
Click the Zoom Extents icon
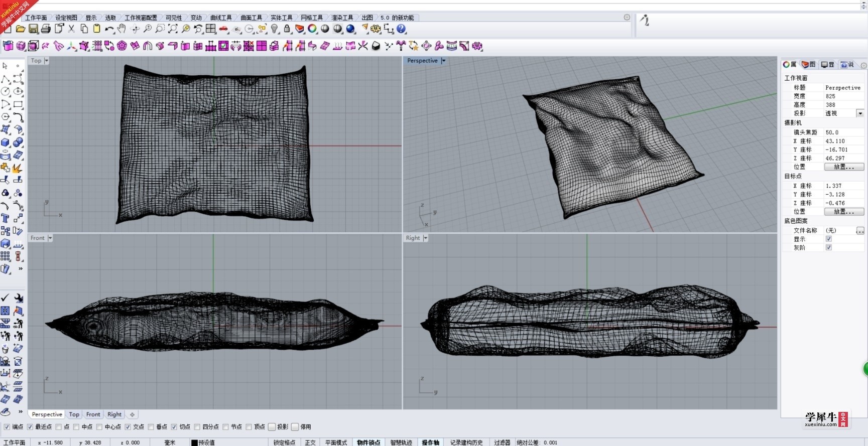click(x=173, y=29)
